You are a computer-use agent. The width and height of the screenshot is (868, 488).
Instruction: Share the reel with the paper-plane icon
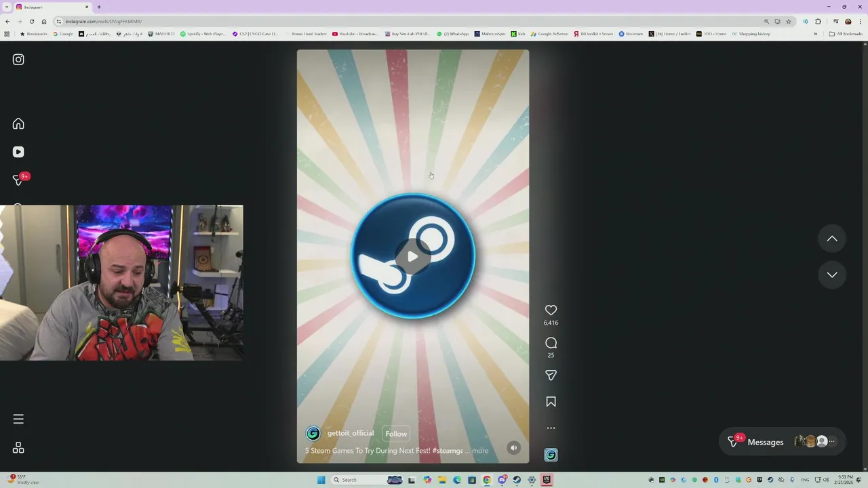click(551, 375)
